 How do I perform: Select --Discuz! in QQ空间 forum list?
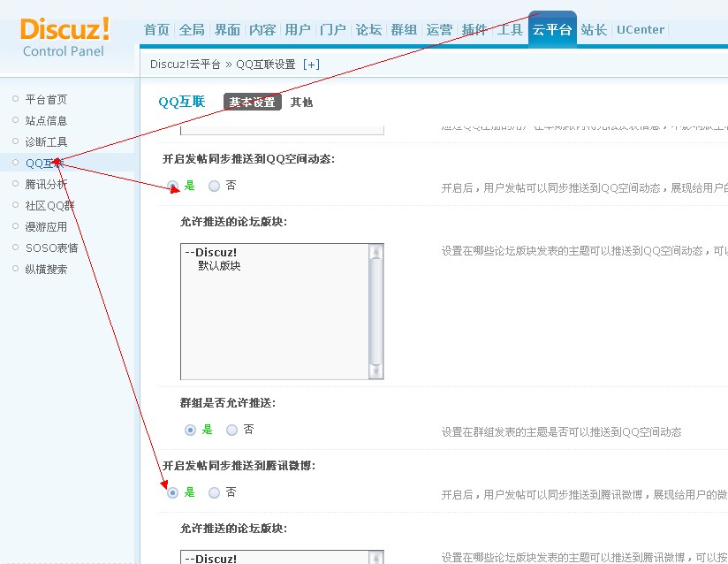pos(211,252)
